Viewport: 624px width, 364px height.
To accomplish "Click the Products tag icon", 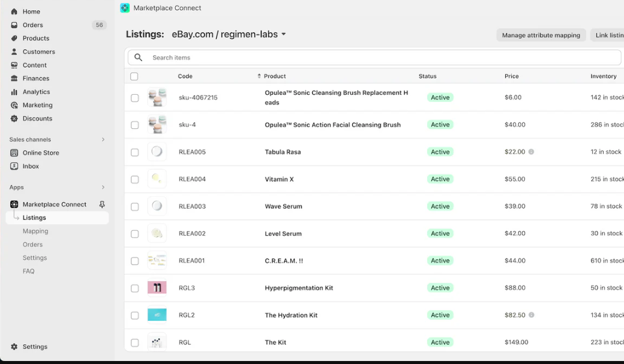I will [x=14, y=38].
